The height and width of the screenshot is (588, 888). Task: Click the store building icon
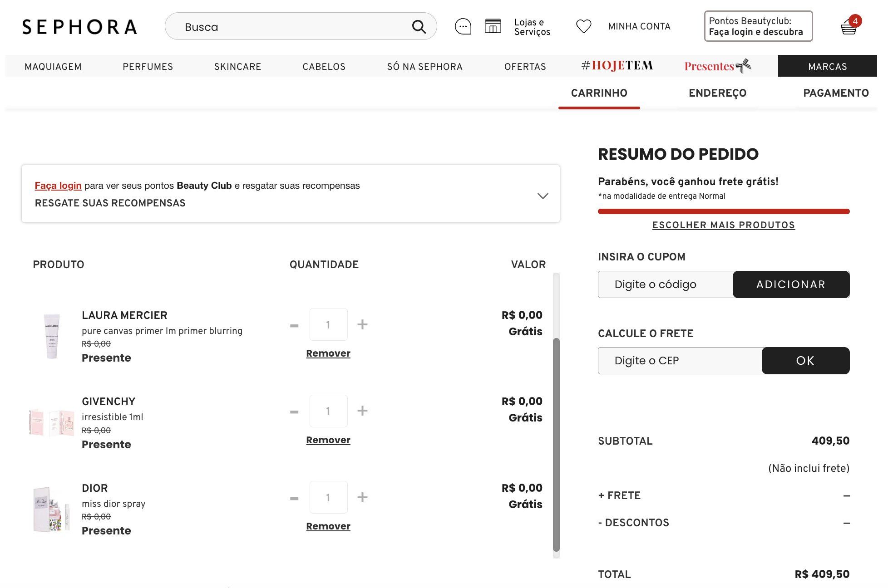(x=493, y=26)
